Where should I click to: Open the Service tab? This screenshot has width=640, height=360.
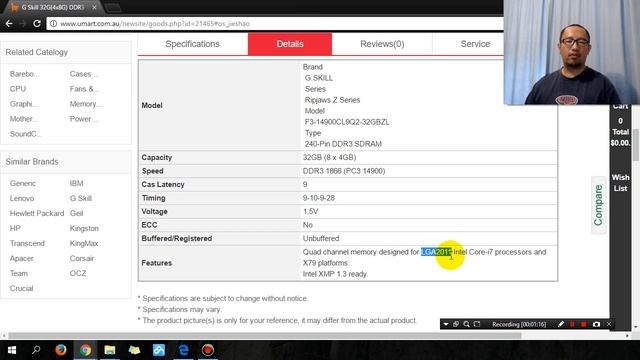(475, 44)
